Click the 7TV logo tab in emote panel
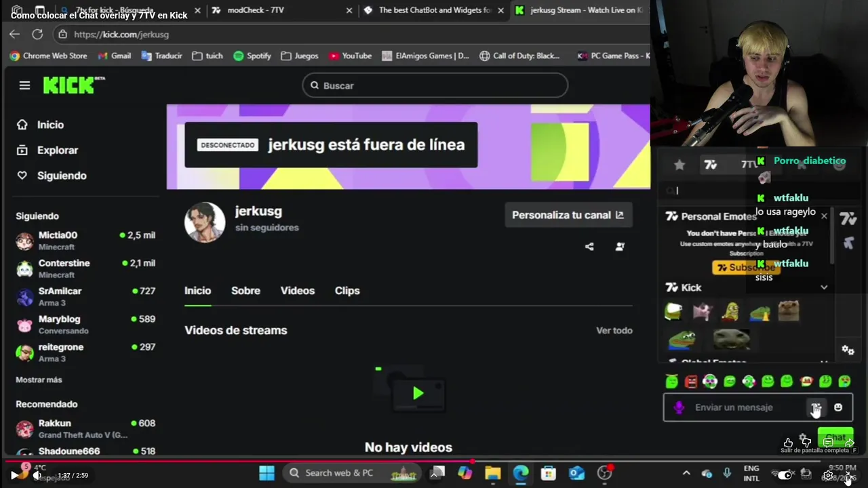The image size is (868, 488). pyautogui.click(x=711, y=165)
